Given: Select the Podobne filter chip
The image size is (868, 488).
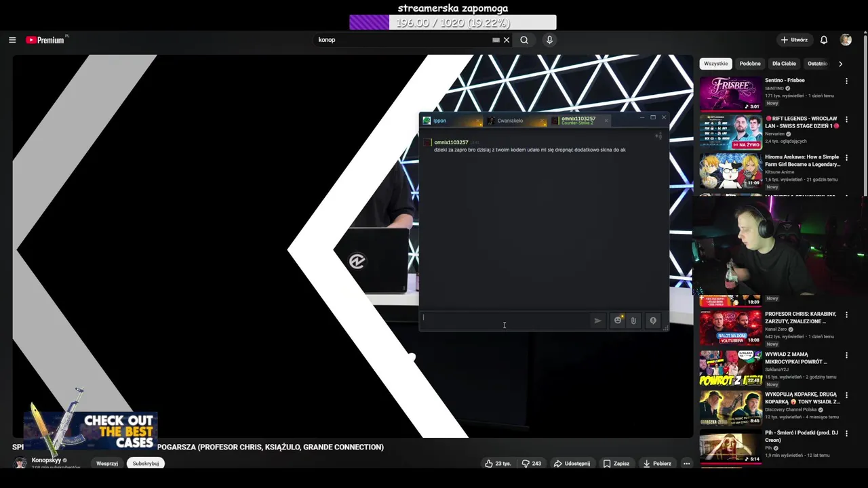Looking at the screenshot, I should pyautogui.click(x=750, y=64).
